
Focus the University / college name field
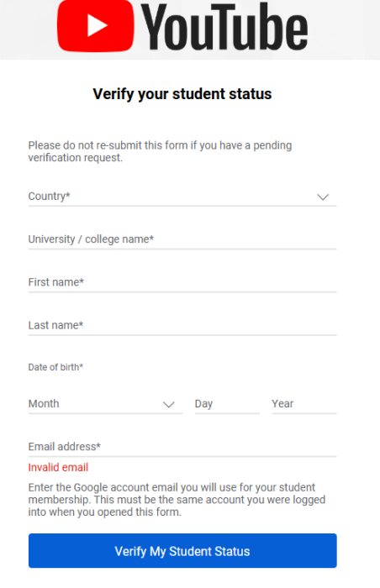[x=182, y=239]
